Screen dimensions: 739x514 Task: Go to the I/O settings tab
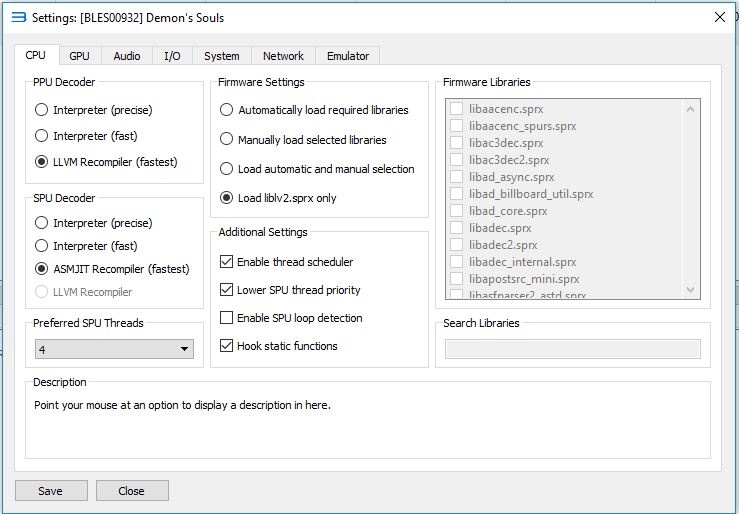coord(172,56)
